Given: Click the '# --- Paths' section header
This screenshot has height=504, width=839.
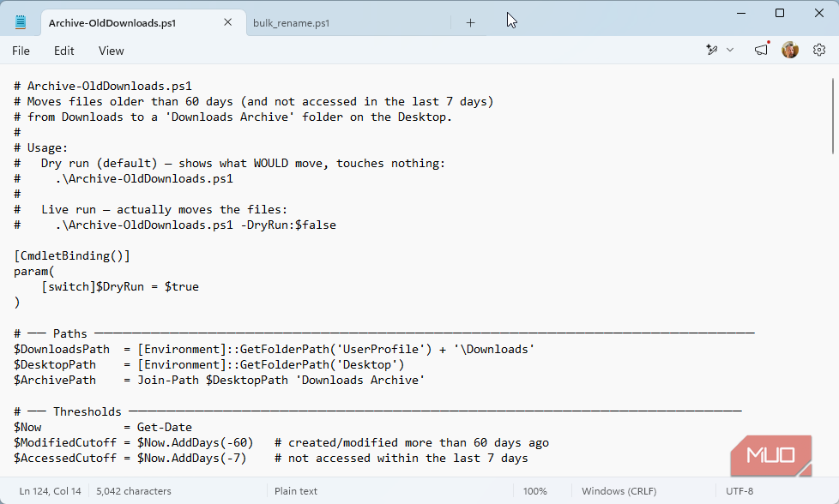Looking at the screenshot, I should point(384,333).
